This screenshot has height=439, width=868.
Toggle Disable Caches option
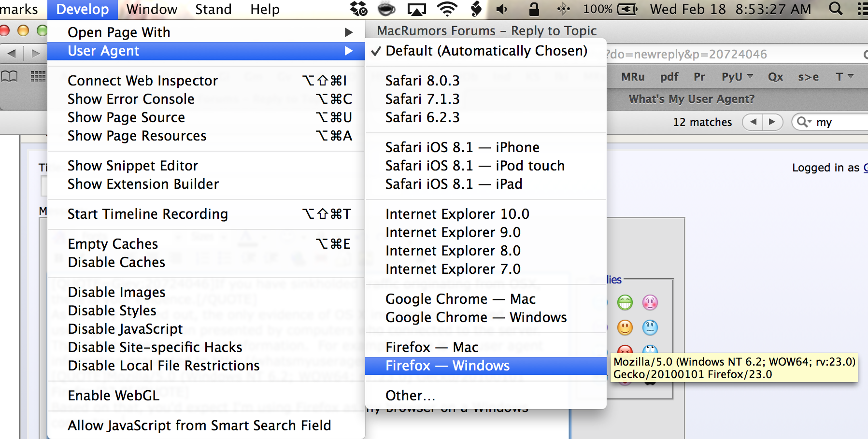206,262
